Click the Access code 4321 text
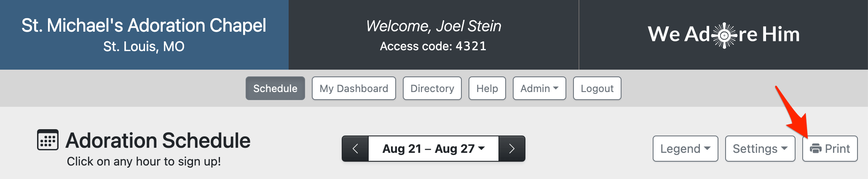This screenshot has height=179, width=868. [x=433, y=46]
